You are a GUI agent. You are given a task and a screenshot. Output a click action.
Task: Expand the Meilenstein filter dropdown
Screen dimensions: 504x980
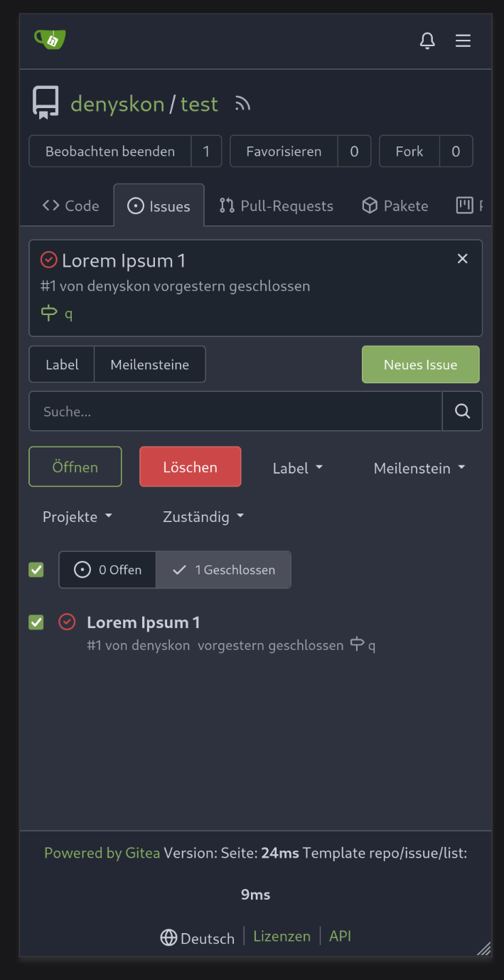[x=419, y=468]
